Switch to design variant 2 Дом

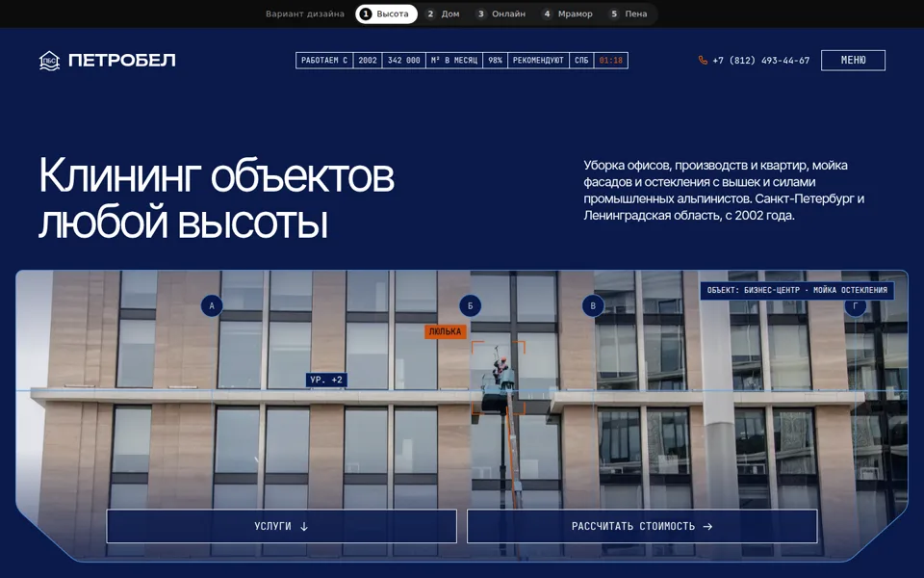[443, 13]
